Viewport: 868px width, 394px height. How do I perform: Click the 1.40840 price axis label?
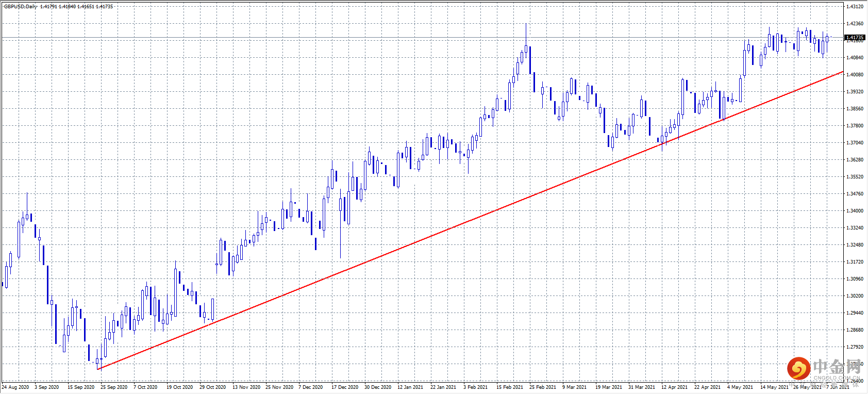tap(855, 58)
